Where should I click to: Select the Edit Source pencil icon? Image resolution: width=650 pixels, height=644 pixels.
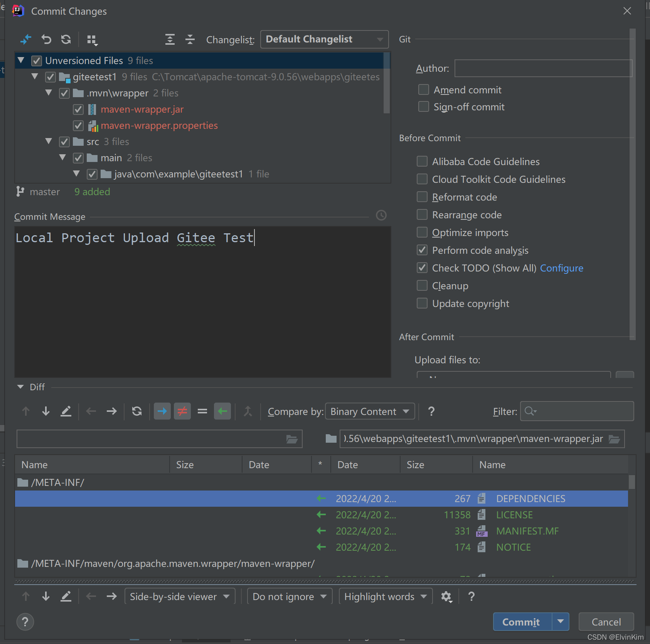coord(66,411)
